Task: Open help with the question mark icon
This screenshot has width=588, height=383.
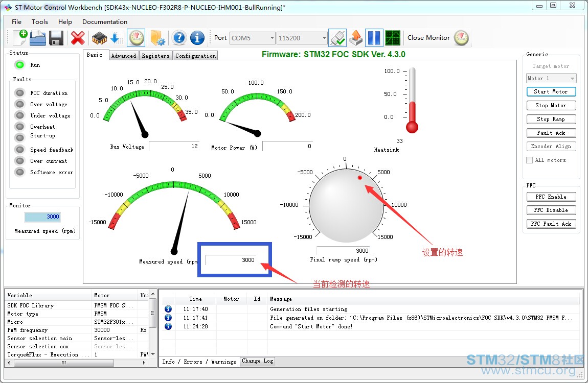Action: (179, 38)
